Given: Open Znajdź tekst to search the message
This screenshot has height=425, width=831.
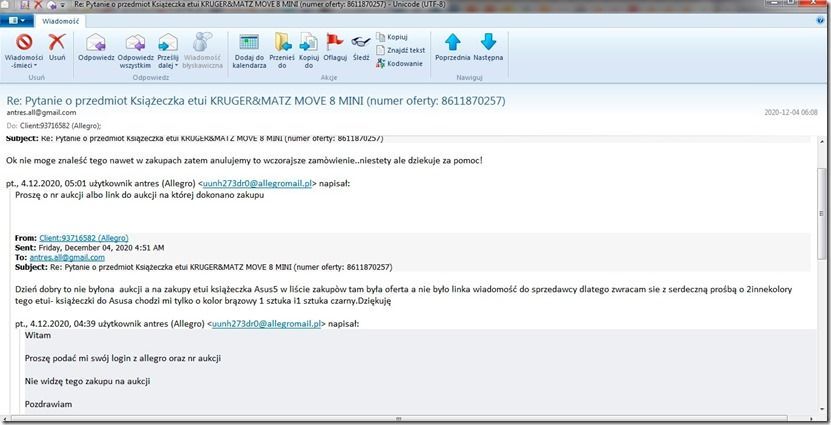Looking at the screenshot, I should (401, 50).
